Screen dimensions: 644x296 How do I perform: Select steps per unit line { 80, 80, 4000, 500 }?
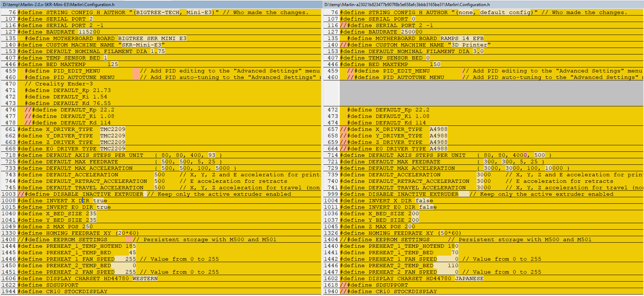(x=483, y=155)
